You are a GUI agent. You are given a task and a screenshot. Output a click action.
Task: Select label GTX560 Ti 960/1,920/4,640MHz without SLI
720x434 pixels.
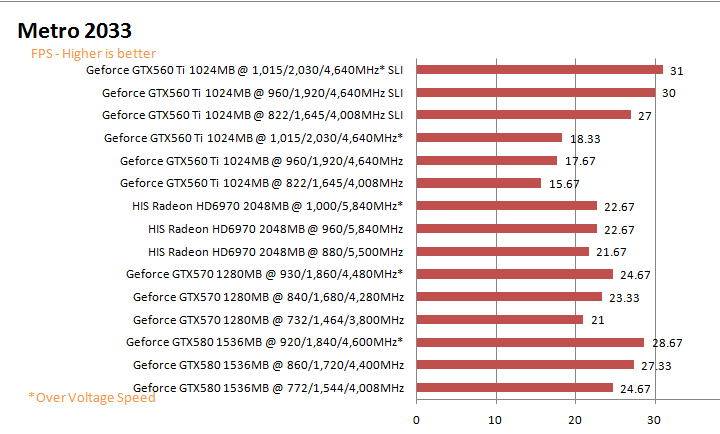pyautogui.click(x=261, y=161)
